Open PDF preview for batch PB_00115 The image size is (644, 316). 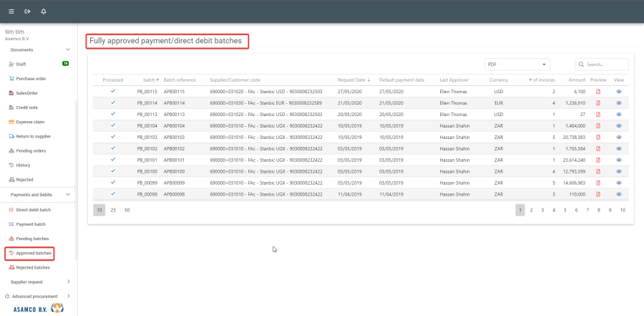598,92
